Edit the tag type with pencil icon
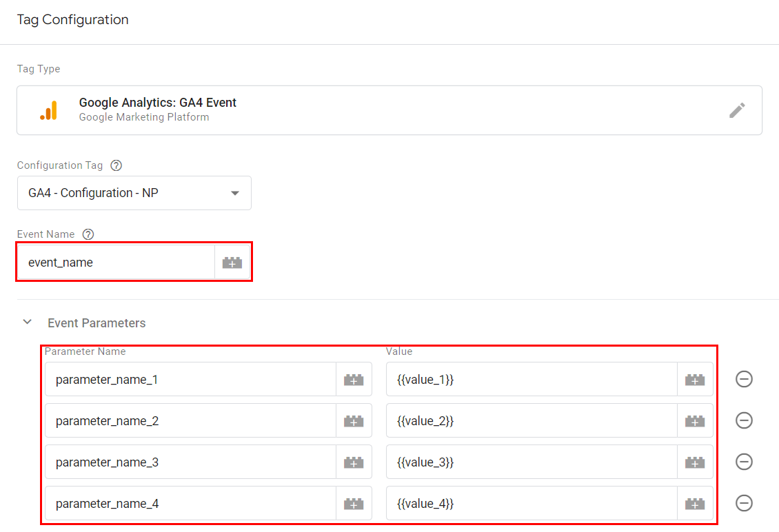This screenshot has height=532, width=779. point(737,110)
